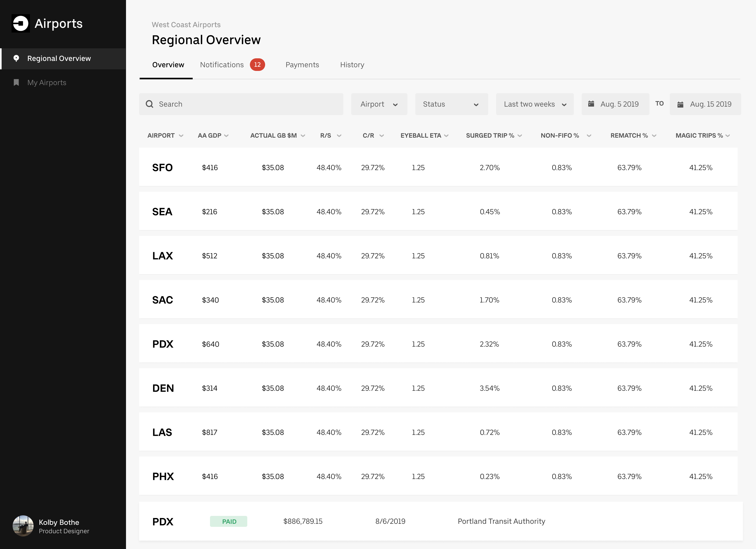This screenshot has width=756, height=549.
Task: Click SAC's surged trip value 1.70%
Action: point(489,300)
